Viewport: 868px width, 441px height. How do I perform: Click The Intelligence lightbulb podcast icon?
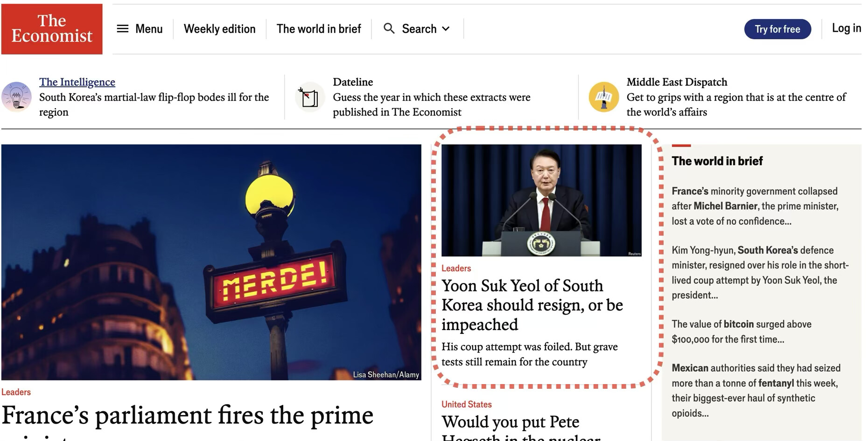pyautogui.click(x=16, y=97)
